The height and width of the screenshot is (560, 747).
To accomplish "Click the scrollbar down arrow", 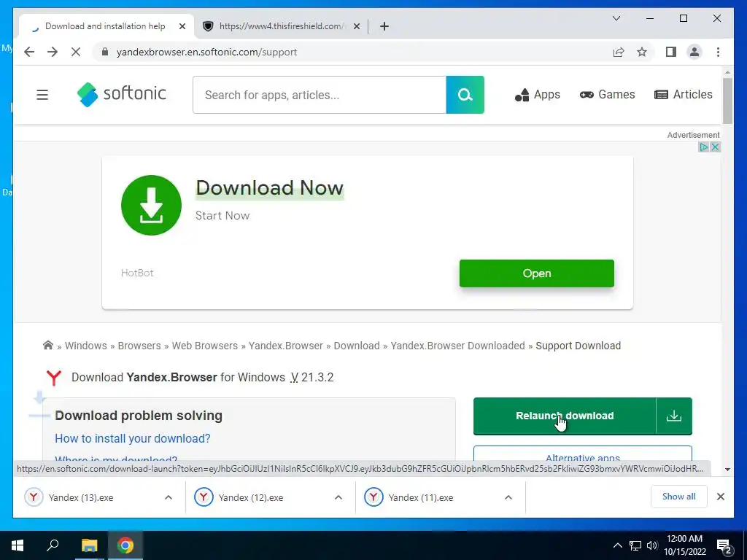I will click(x=727, y=469).
